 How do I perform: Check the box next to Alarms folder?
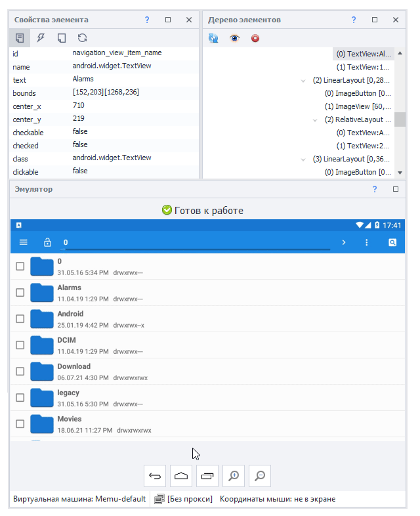[20, 292]
